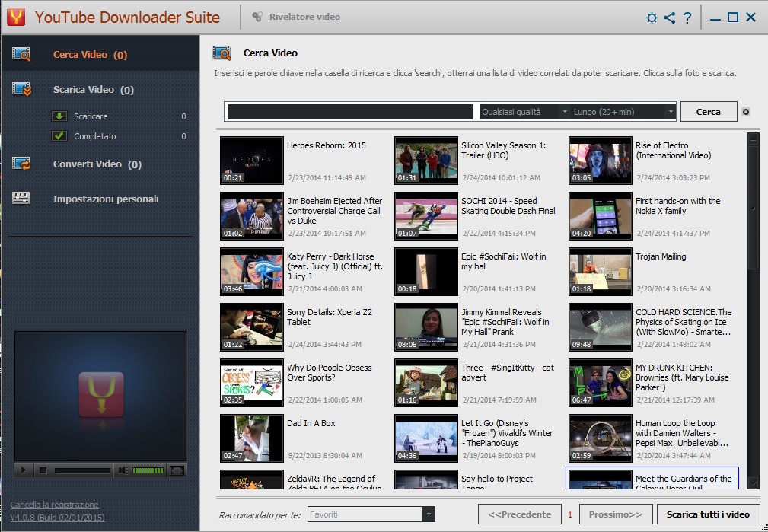
Task: Select Human Loop the Loop thumbnail
Action: pyautogui.click(x=601, y=438)
